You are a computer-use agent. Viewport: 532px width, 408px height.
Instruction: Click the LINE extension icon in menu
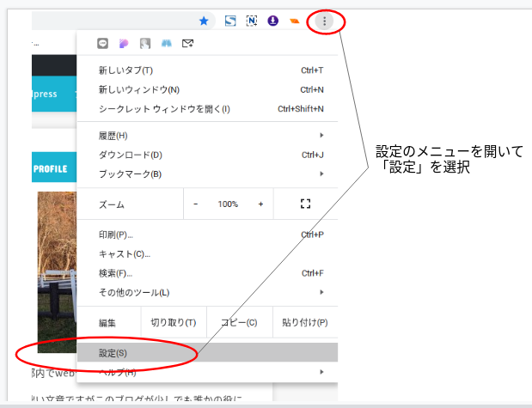point(102,44)
